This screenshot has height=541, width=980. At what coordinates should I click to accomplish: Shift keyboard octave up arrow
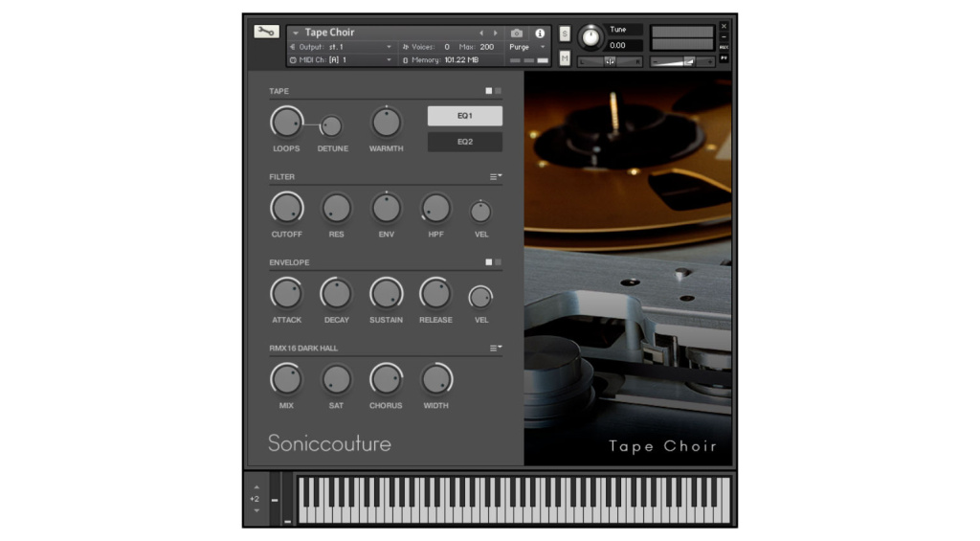pos(256,487)
